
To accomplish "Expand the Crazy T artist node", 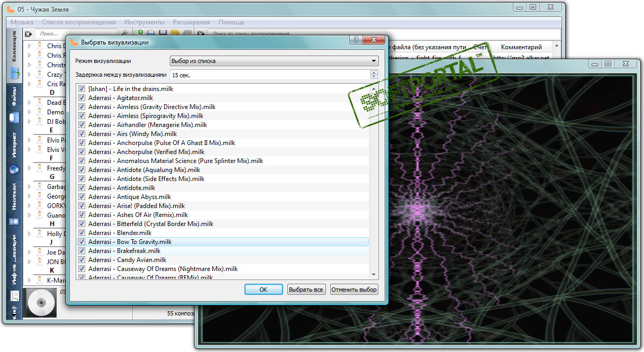I will pyautogui.click(x=30, y=75).
